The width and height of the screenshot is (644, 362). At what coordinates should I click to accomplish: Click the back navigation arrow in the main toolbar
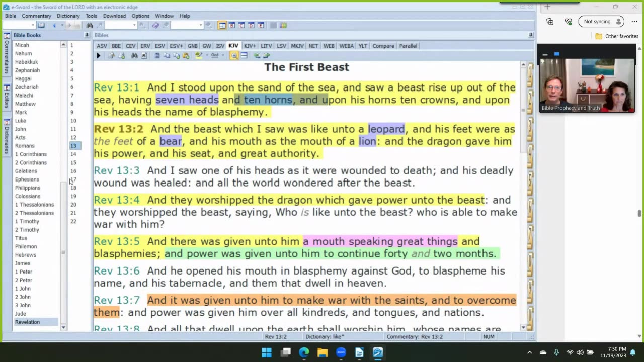[54, 25]
